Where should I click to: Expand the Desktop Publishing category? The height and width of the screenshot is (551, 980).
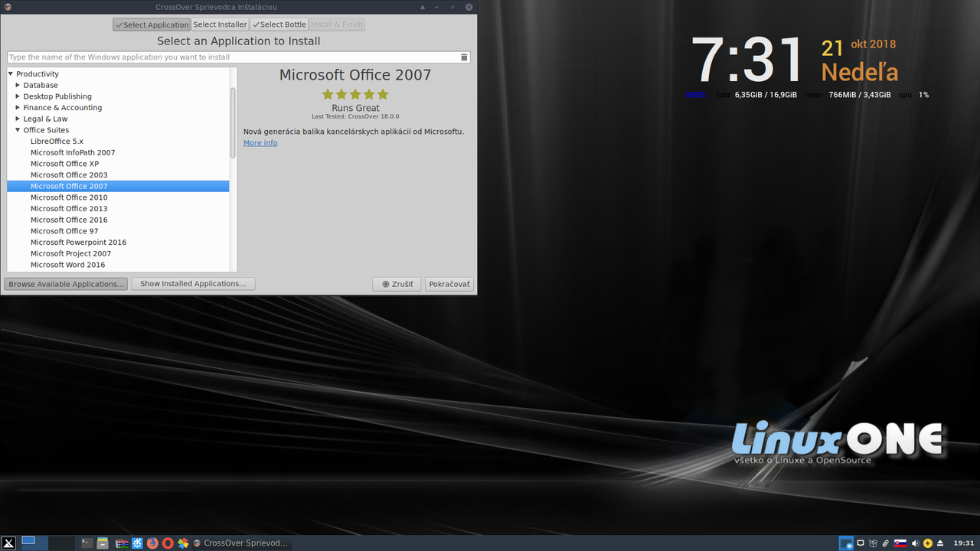point(18,96)
